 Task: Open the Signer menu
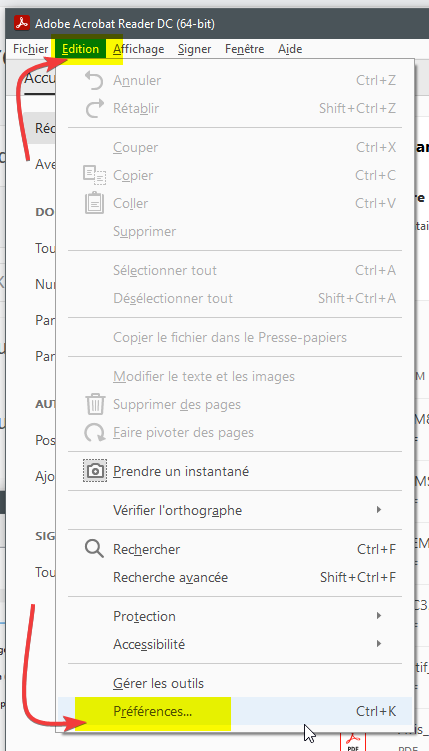194,49
